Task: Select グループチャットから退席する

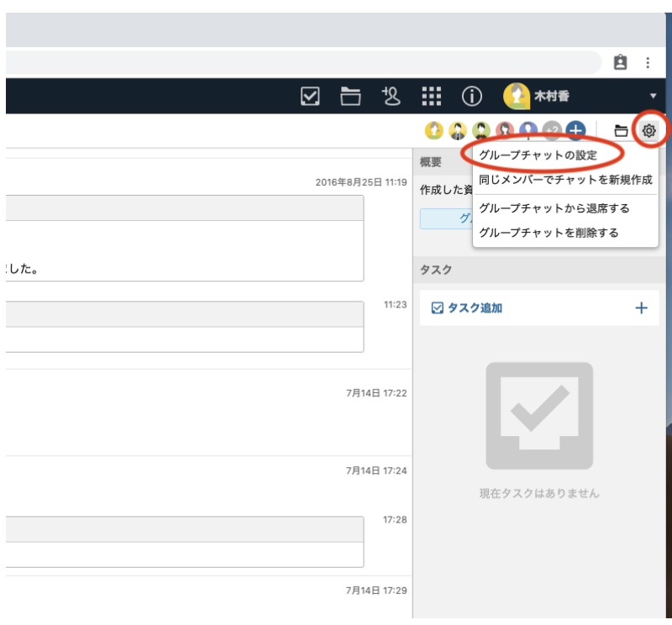Action: (554, 207)
